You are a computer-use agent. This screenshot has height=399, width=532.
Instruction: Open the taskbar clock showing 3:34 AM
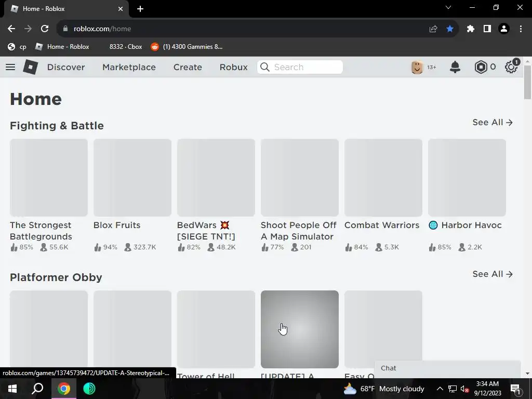[x=487, y=389]
